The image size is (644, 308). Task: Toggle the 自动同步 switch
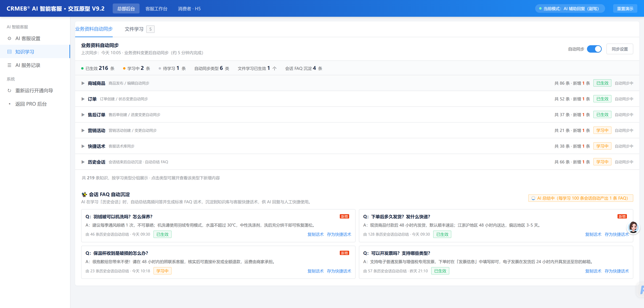[x=594, y=49]
